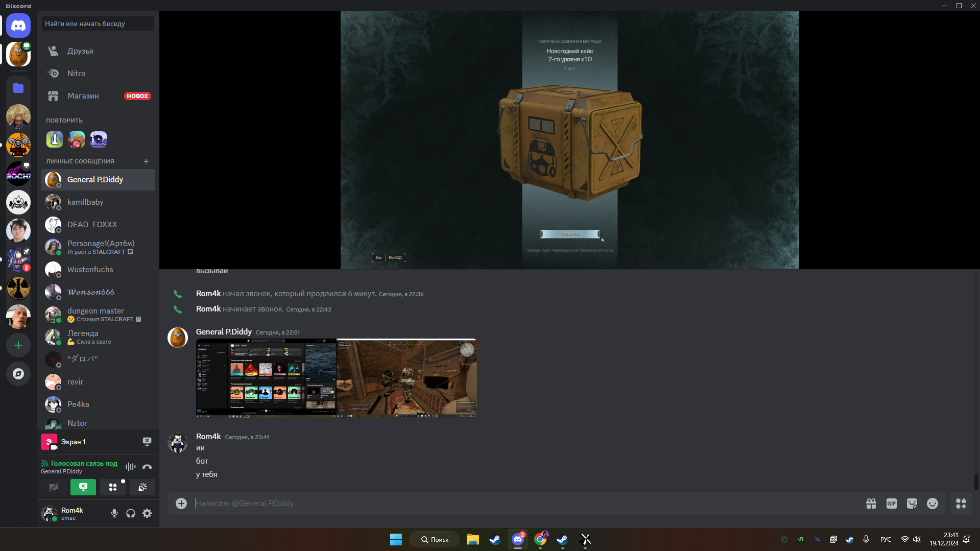
Task: Stop streaming Экран 1 icon
Action: (x=147, y=442)
